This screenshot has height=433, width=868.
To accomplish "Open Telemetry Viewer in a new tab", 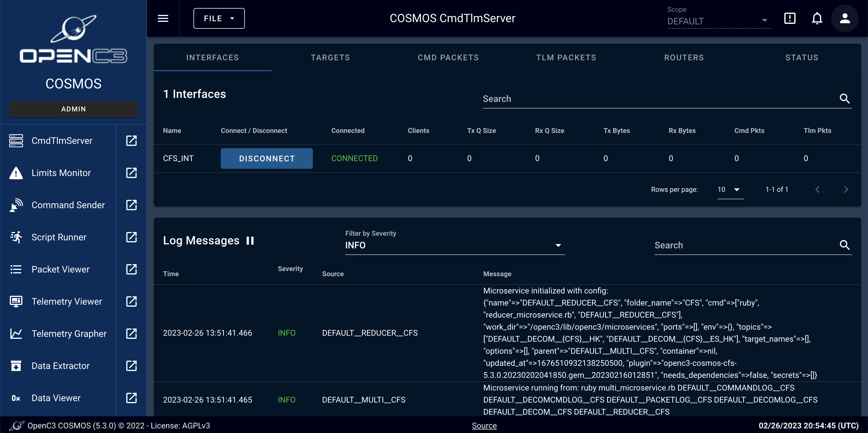I will 131,301.
